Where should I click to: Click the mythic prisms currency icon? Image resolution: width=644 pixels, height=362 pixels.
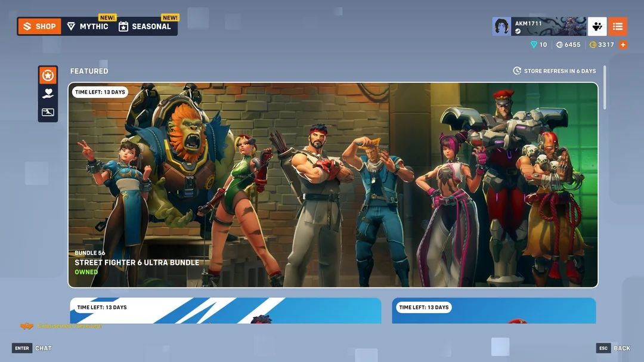click(532, 44)
